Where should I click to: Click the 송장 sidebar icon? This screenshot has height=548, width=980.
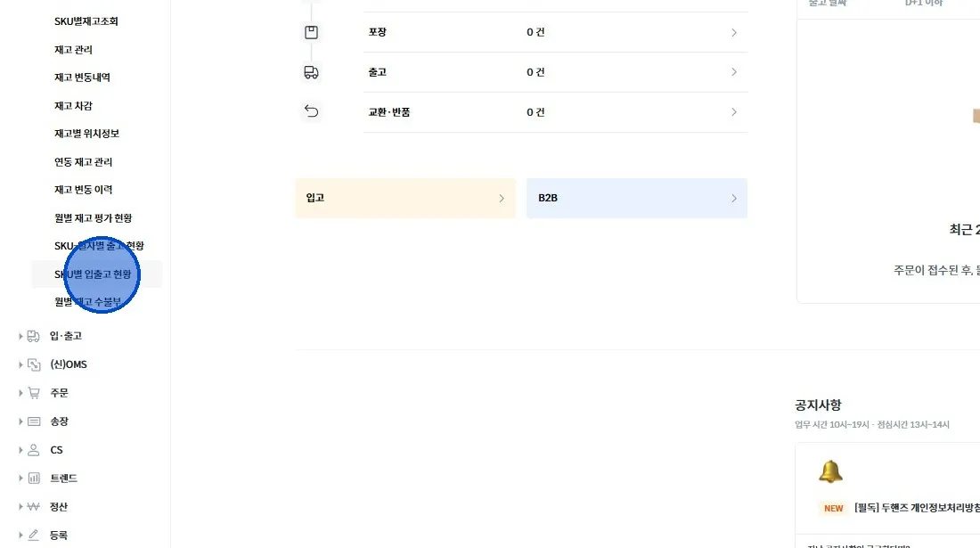click(x=34, y=421)
